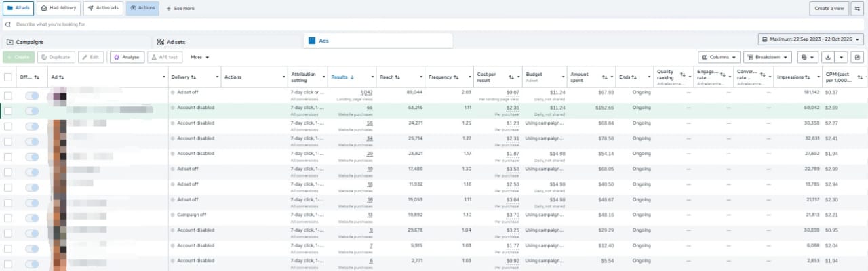The width and height of the screenshot is (868, 271).
Task: Open the view settings sliders icon beside Create a view
Action: pyautogui.click(x=858, y=8)
